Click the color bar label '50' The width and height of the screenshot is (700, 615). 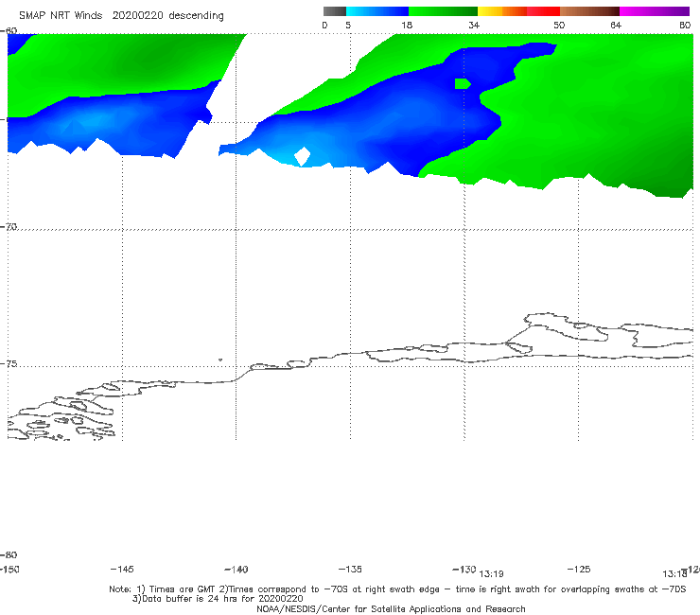point(559,25)
